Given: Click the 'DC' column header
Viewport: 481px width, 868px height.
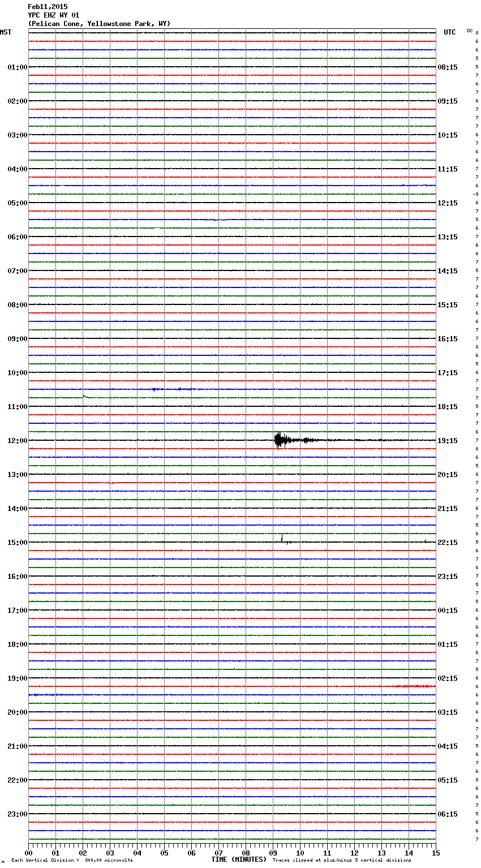Looking at the screenshot, I should tap(470, 31).
